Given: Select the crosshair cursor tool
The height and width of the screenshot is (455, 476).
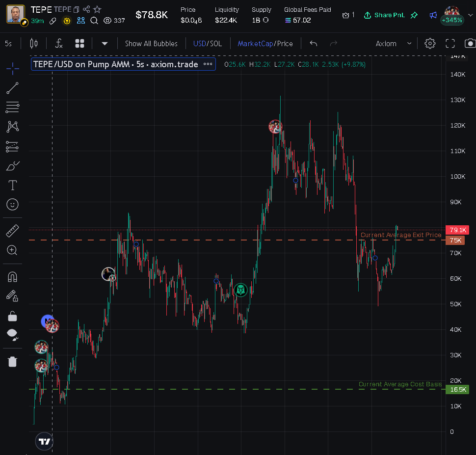Looking at the screenshot, I should point(12,69).
